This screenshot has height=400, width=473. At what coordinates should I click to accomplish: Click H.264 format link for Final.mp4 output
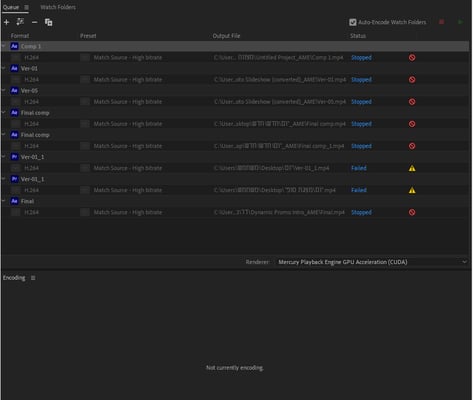(32, 212)
